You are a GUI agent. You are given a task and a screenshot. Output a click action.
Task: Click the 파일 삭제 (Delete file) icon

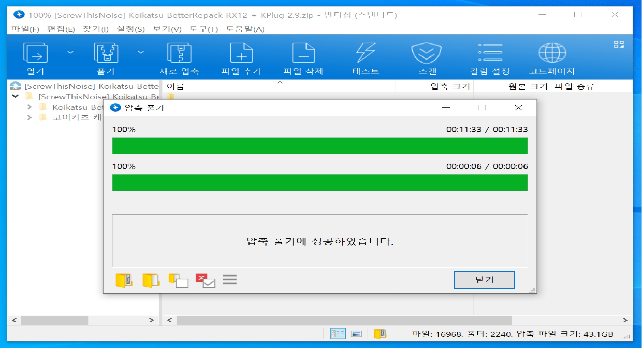(303, 53)
